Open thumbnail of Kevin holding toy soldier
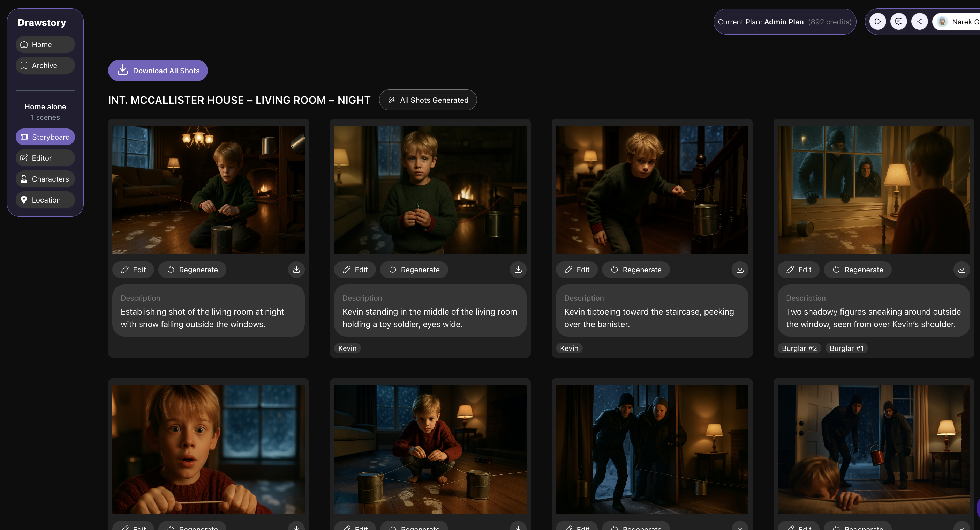This screenshot has height=530, width=980. [430, 190]
